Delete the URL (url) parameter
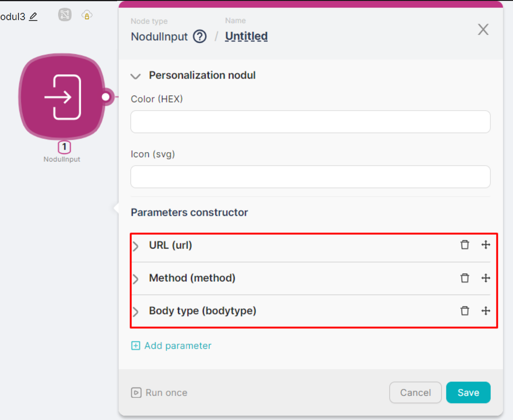This screenshot has width=513, height=420. [464, 245]
